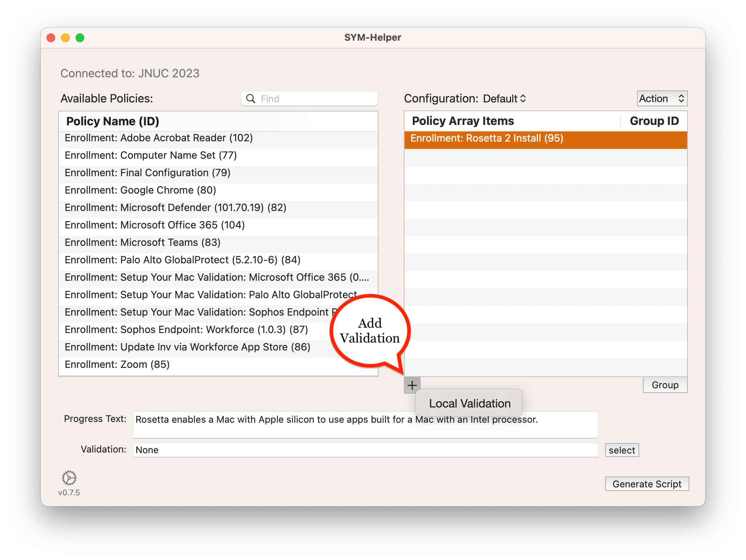Click the Policy Name (ID) column header
The width and height of the screenshot is (746, 560).
[x=113, y=121]
